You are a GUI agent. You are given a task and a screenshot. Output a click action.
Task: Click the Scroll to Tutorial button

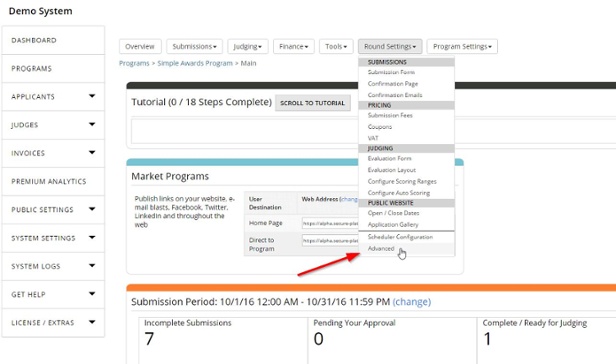[x=313, y=103]
